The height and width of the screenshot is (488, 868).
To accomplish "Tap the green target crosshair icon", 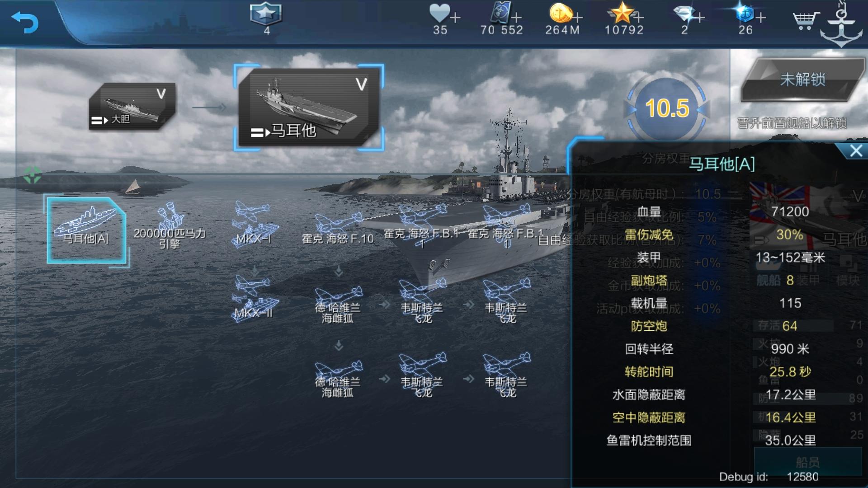I will coord(32,175).
